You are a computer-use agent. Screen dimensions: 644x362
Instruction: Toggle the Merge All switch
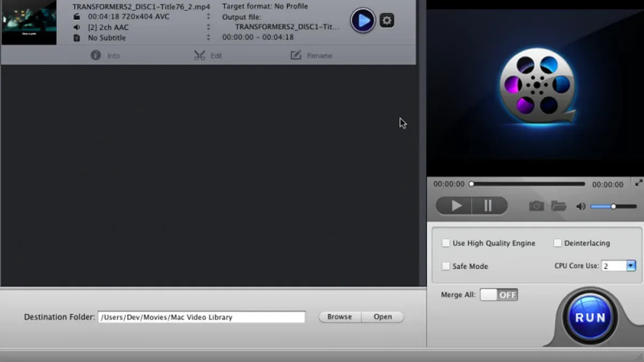tap(499, 295)
